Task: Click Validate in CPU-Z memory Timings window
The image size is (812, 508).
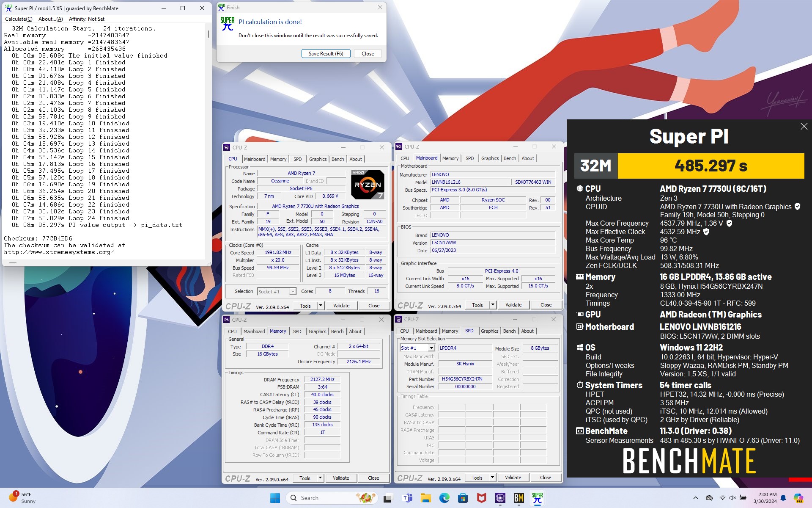Action: tap(341, 478)
